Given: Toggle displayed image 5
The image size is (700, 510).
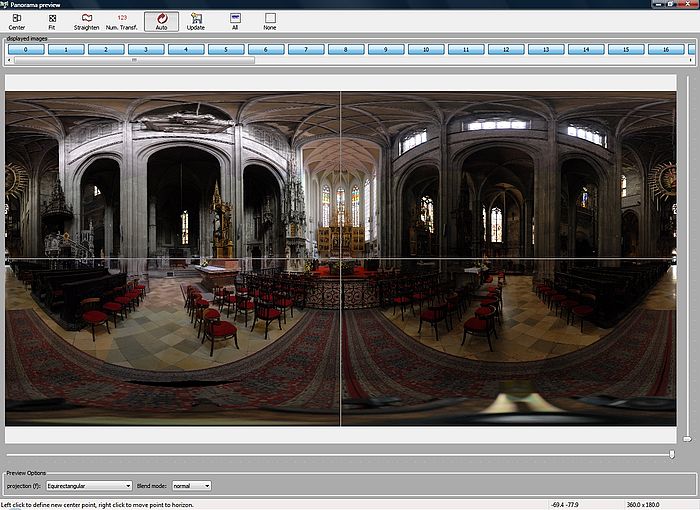Looking at the screenshot, I should pos(226,49).
